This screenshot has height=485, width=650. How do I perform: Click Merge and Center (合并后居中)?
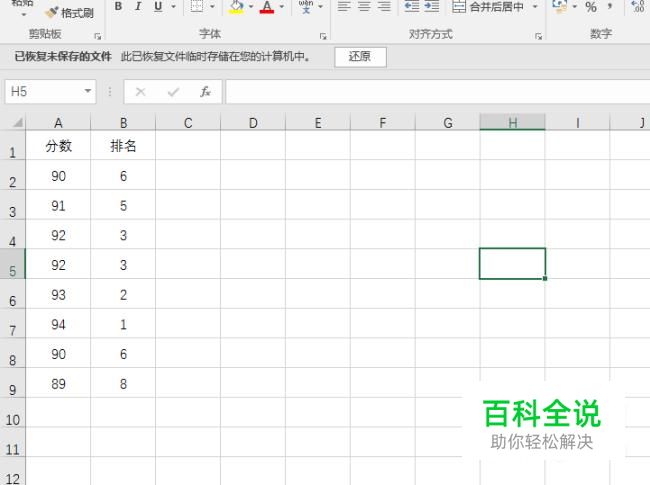(488, 7)
